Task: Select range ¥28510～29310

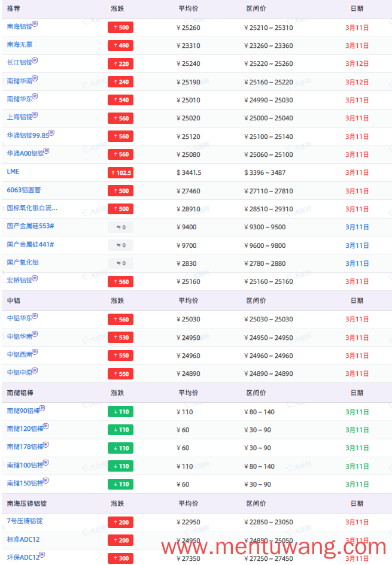Action: (269, 209)
